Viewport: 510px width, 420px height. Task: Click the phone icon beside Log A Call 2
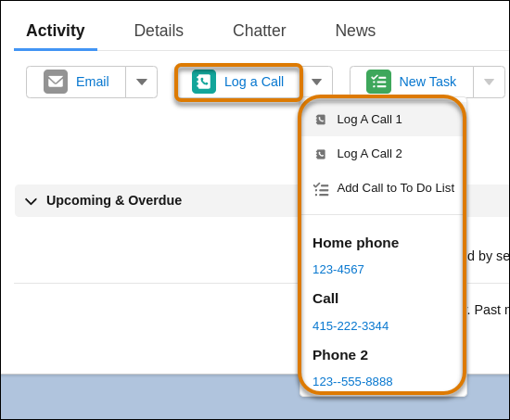[x=321, y=154]
